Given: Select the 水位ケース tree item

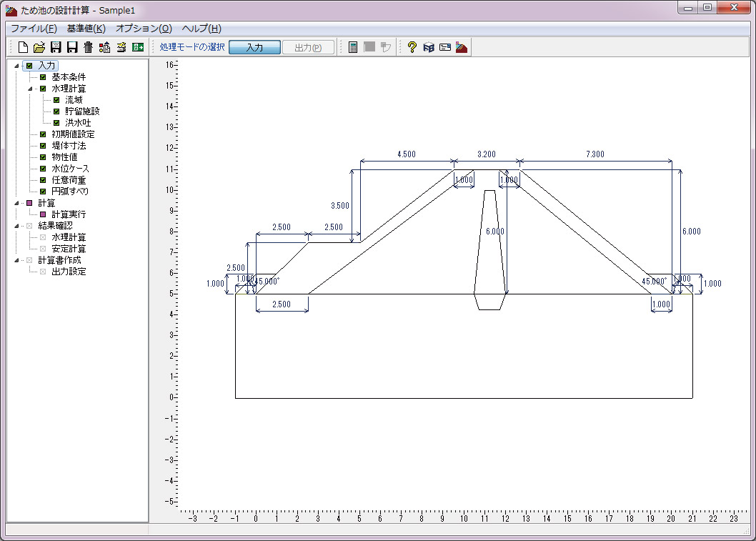Looking at the screenshot, I should [x=71, y=169].
